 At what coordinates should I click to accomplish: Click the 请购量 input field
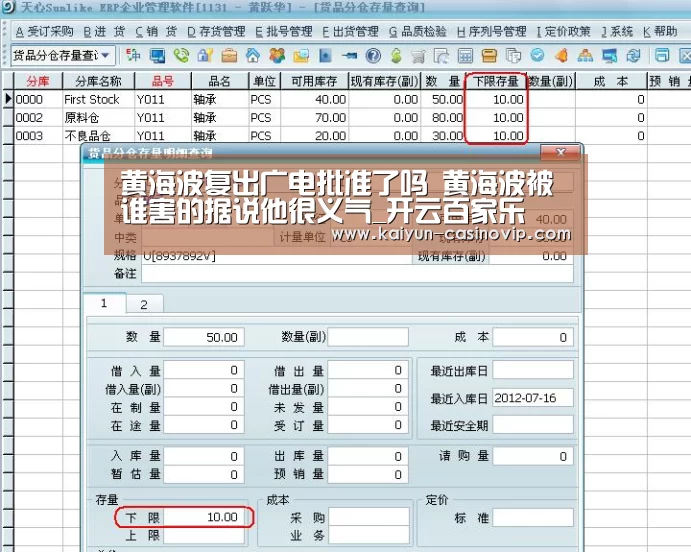[533, 456]
